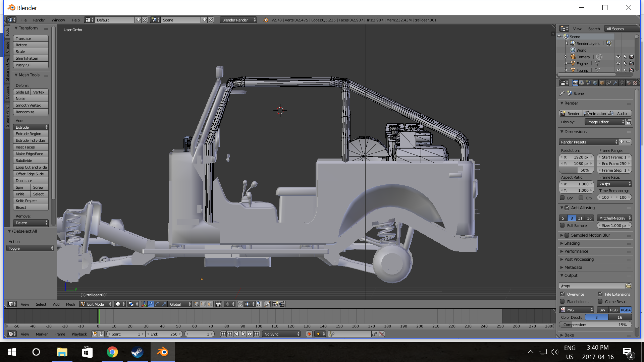Adjust the Compression slider
644x362 pixels.
click(x=595, y=324)
